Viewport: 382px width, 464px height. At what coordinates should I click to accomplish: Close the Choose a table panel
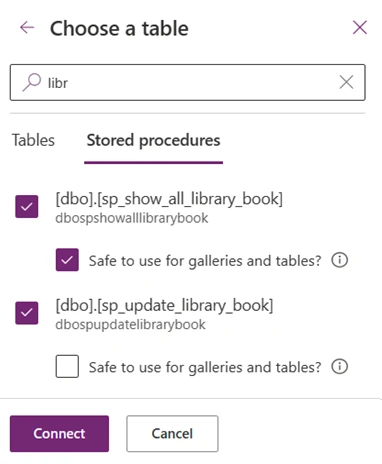click(360, 27)
